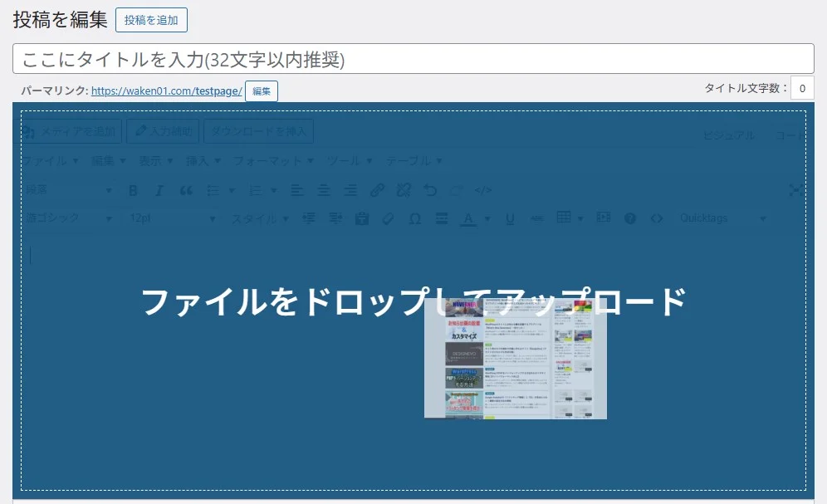Viewport: 827px width, 504px height.
Task: Open the ツール menu
Action: pyautogui.click(x=350, y=161)
